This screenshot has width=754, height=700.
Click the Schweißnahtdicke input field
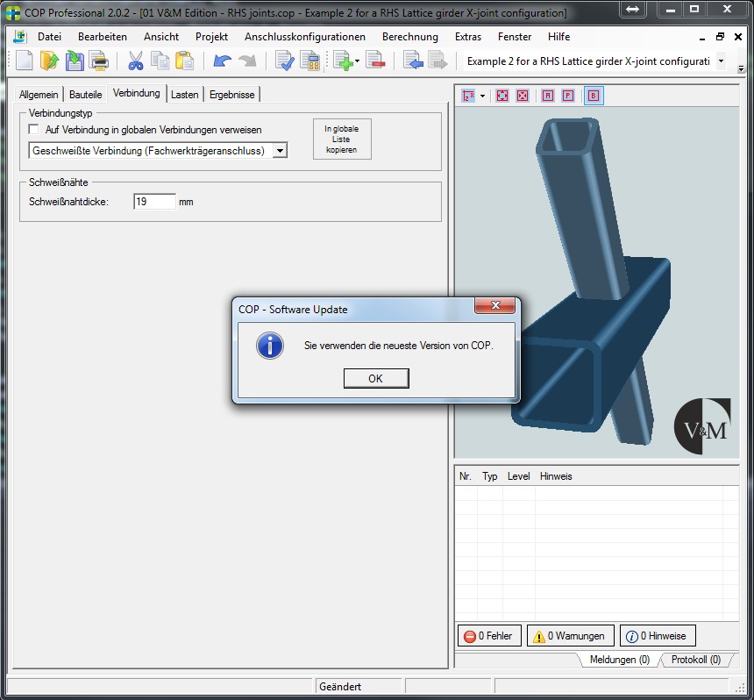pyautogui.click(x=154, y=202)
